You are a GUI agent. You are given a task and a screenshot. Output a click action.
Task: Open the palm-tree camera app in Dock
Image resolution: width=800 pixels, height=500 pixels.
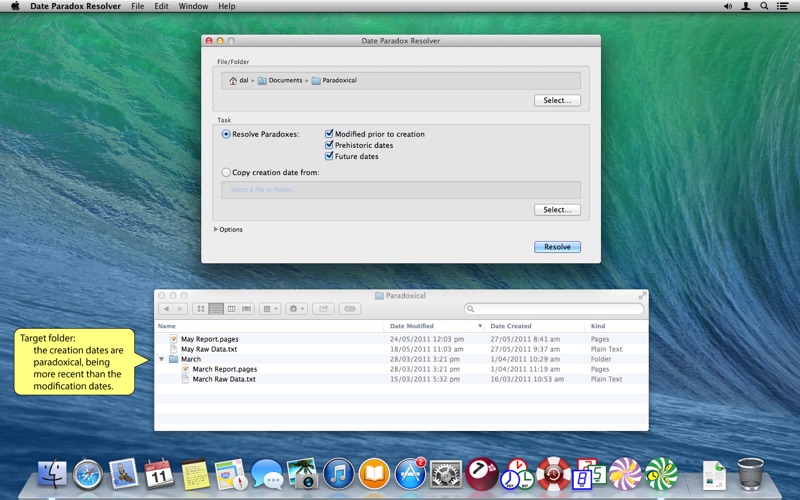pos(303,474)
